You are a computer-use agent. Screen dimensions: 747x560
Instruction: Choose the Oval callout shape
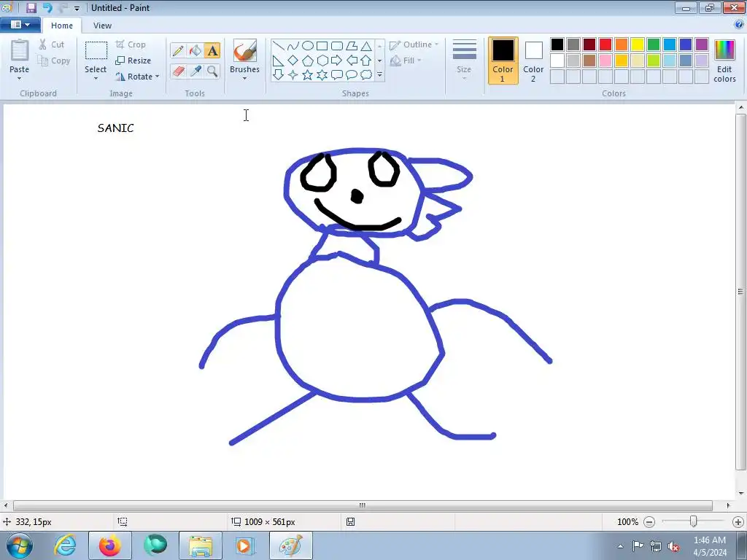352,75
